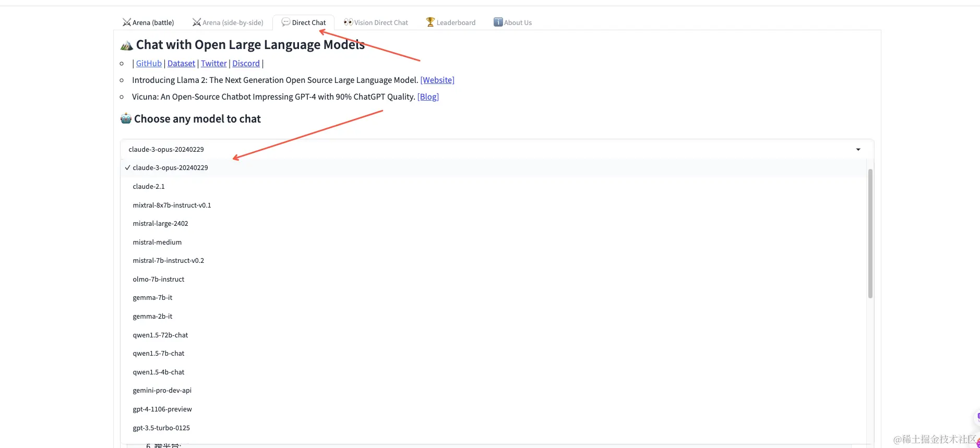This screenshot has height=448, width=980.
Task: Choose claude-2.1 from the list
Action: click(493, 187)
